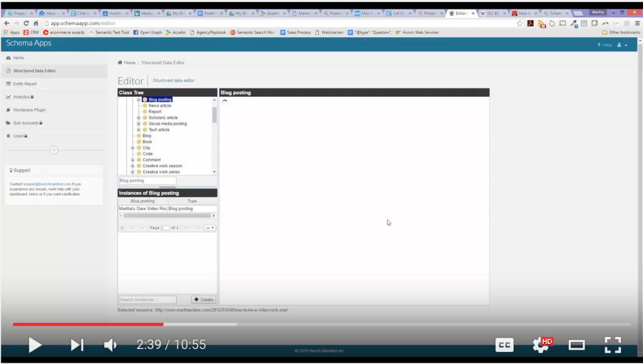643x364 pixels.
Task: Select the active Editor browser tab
Action: [460, 14]
